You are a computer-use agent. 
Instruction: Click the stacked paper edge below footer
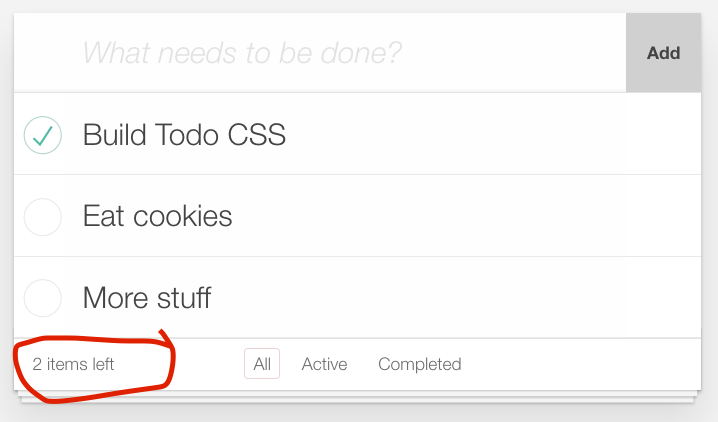tap(357, 397)
